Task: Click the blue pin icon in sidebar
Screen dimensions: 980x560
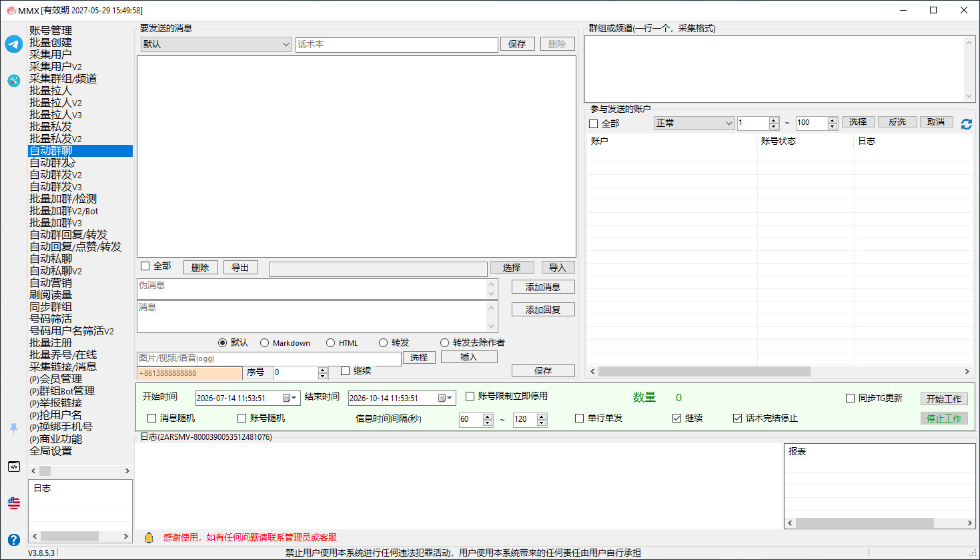Action: pos(14,428)
